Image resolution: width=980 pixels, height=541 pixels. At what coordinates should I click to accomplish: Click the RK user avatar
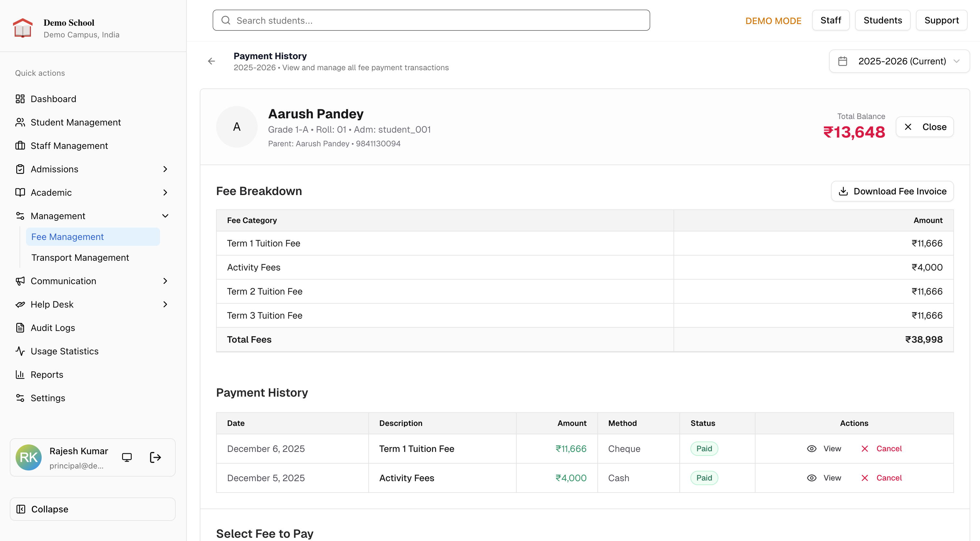click(29, 457)
